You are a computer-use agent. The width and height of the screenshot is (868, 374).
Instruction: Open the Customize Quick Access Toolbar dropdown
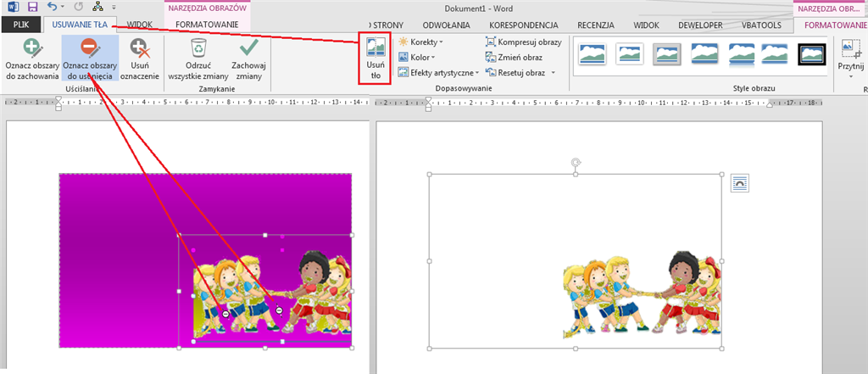[x=114, y=8]
